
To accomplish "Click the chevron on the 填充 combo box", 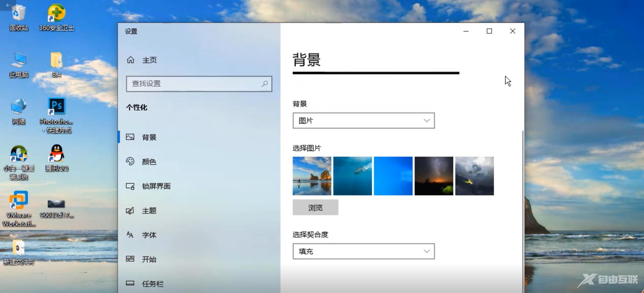I will 427,251.
